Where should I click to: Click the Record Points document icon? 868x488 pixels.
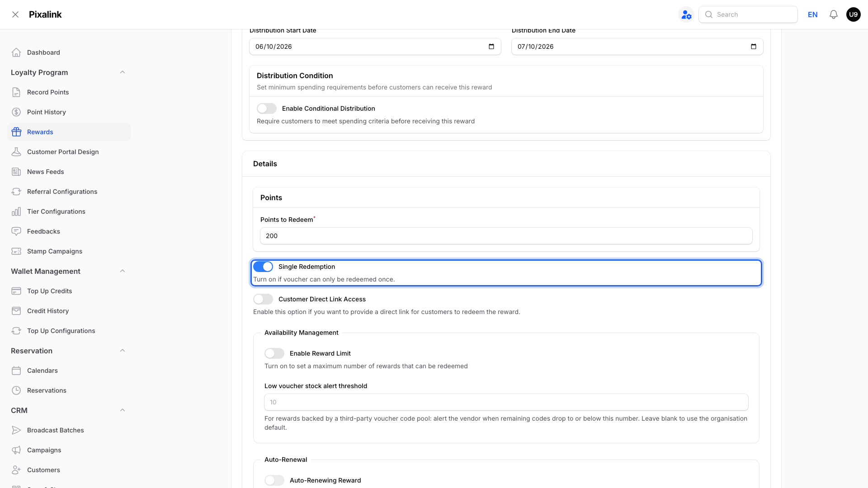point(16,92)
